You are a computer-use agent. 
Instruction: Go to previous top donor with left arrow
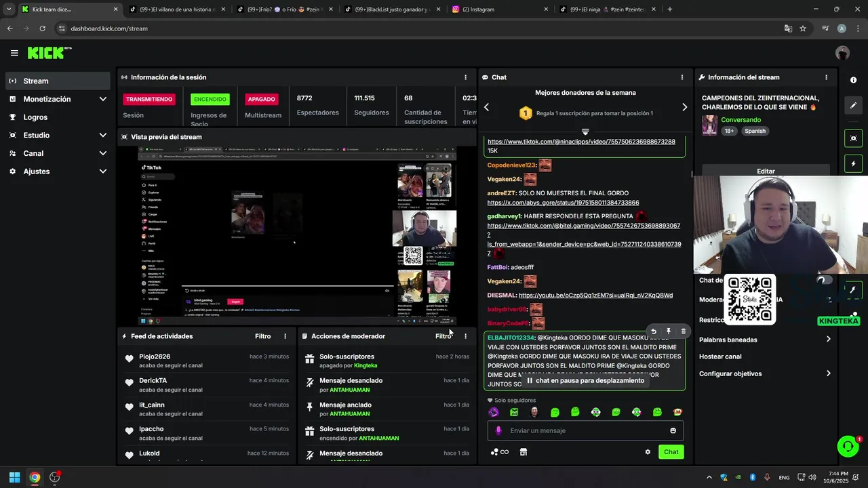coord(486,107)
